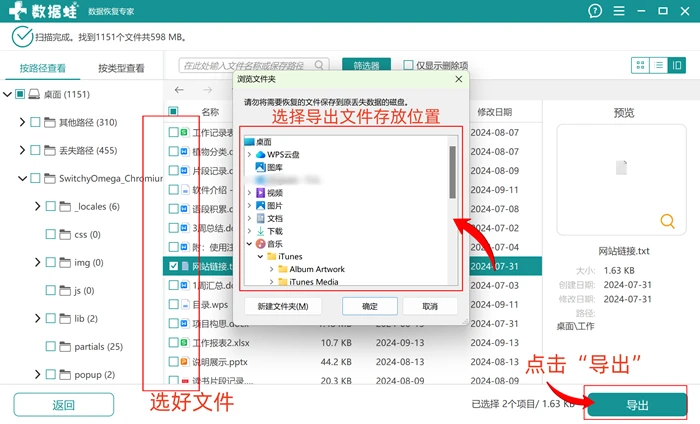Switch to the 按类型查看 tab

point(121,68)
